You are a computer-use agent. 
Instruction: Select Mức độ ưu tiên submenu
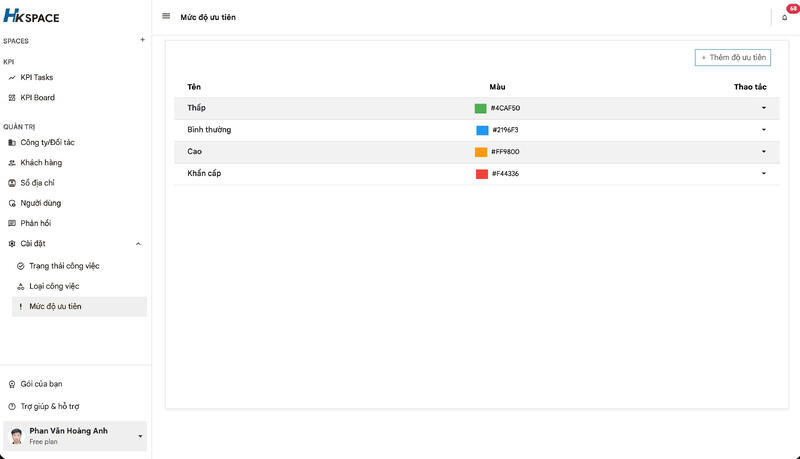pos(79,307)
